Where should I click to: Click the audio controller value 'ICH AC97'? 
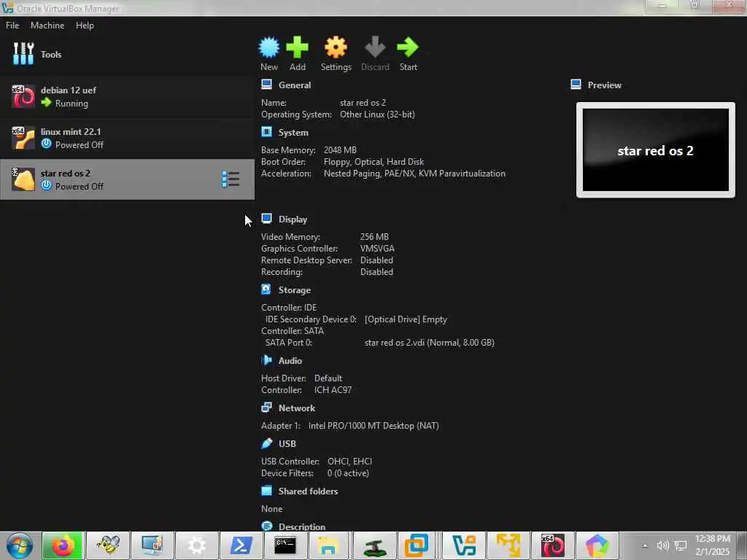333,390
